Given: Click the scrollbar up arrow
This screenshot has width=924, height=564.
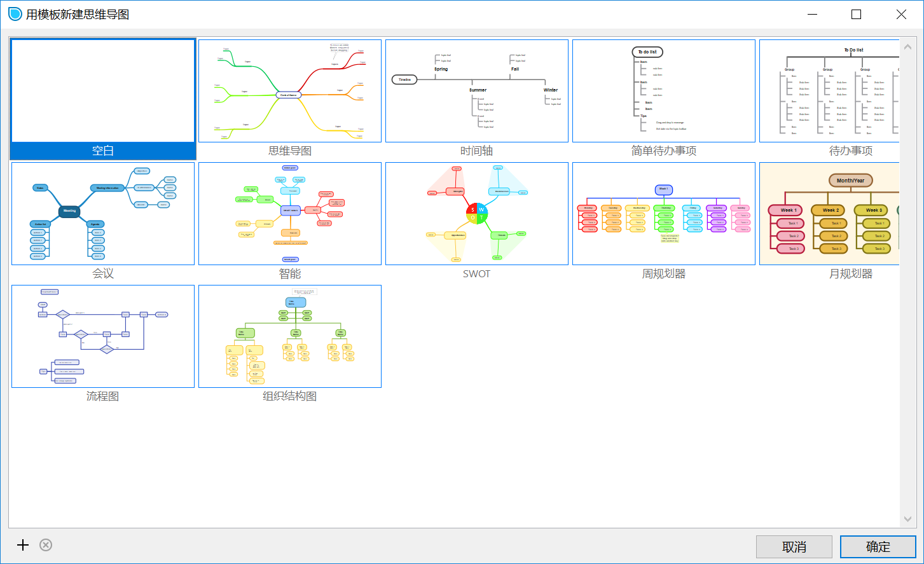Looking at the screenshot, I should [x=907, y=45].
